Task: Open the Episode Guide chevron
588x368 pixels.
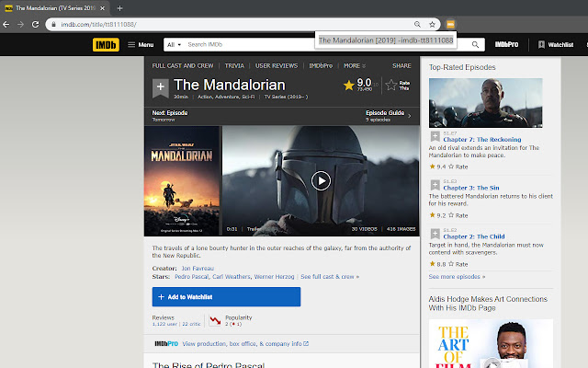Action: (410, 116)
